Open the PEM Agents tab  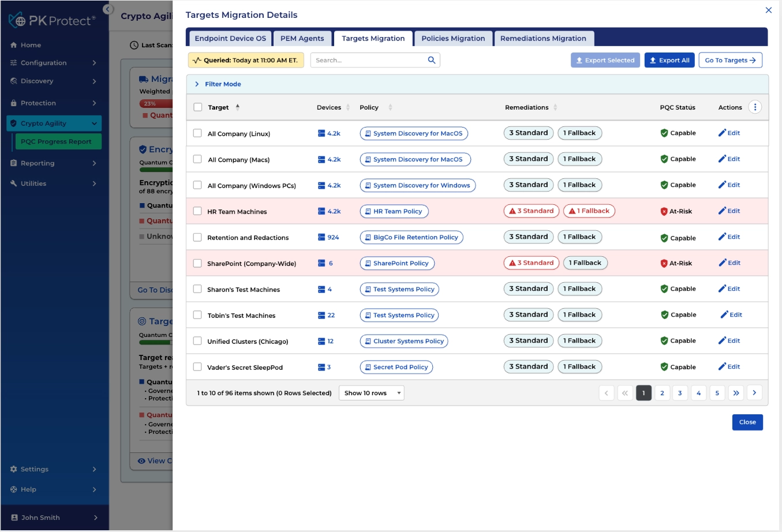(302, 39)
